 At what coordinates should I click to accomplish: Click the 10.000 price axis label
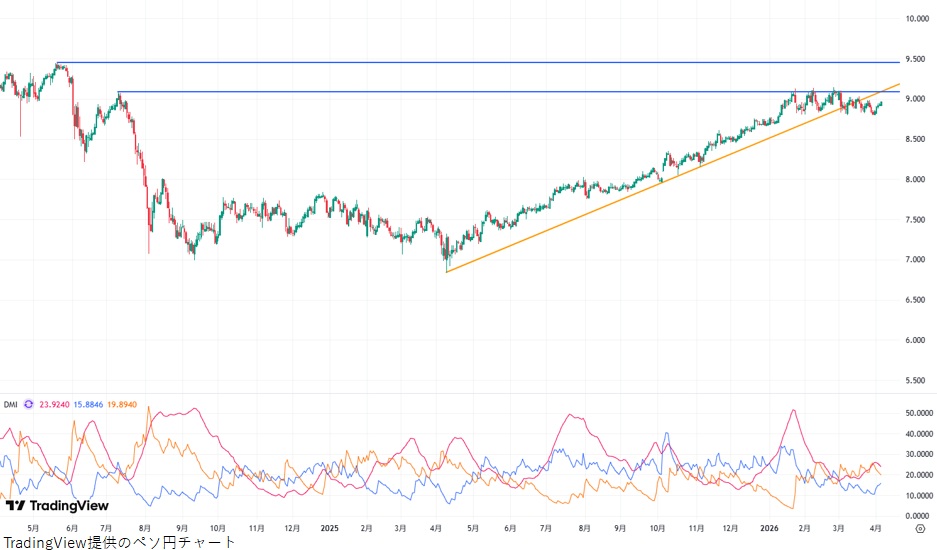pyautogui.click(x=917, y=19)
